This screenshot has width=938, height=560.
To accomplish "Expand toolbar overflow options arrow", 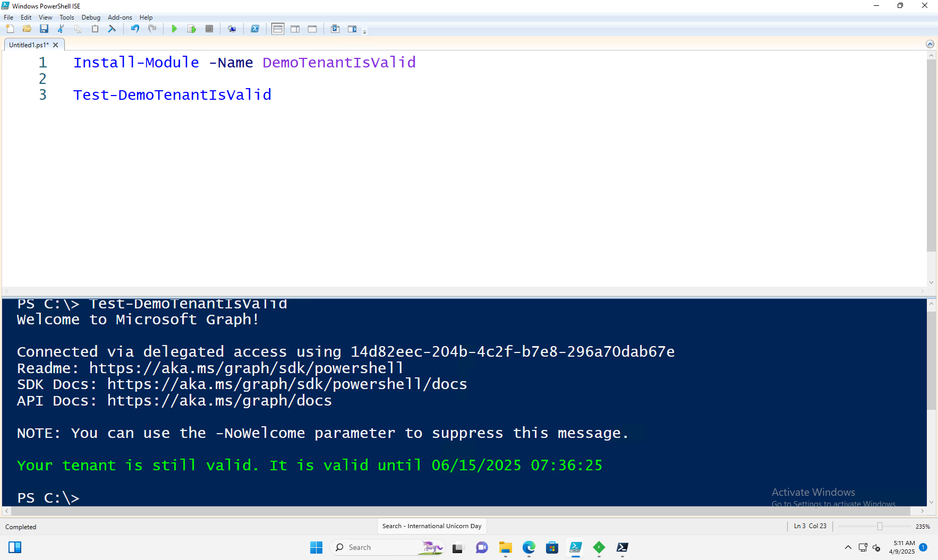I will coord(364,32).
